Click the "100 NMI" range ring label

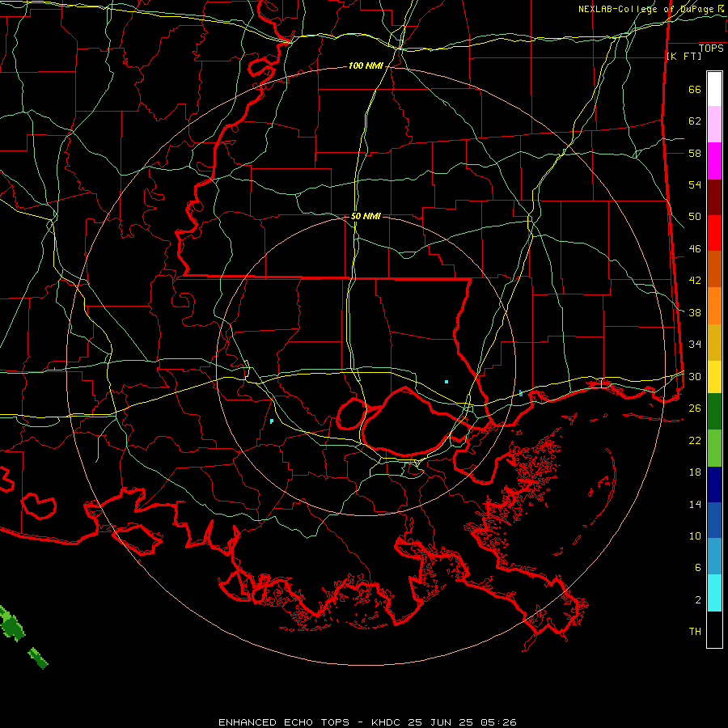(x=366, y=66)
